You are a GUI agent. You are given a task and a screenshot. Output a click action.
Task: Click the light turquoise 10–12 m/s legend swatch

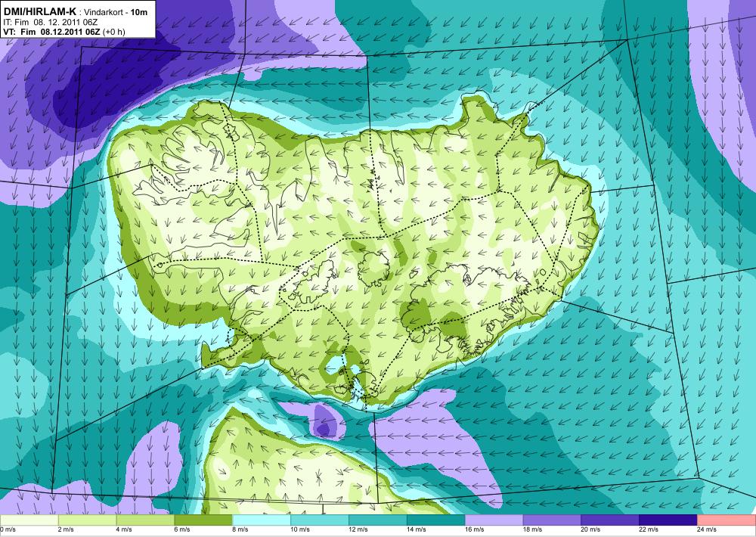(x=320, y=520)
